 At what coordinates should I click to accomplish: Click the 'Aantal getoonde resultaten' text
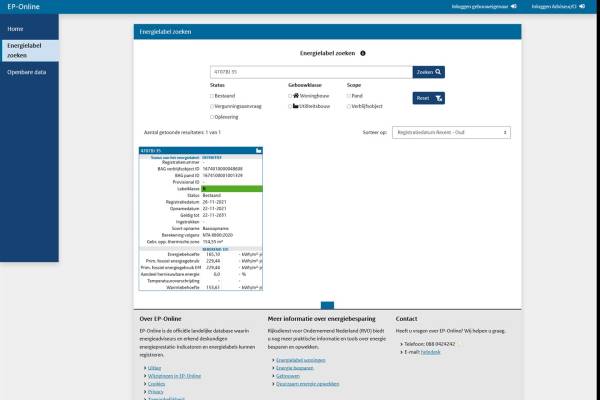[182, 132]
